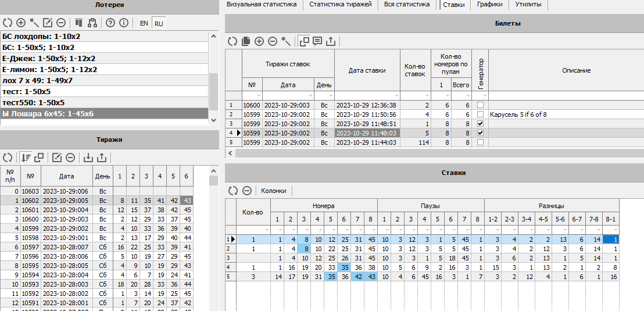Image resolution: width=644 pixels, height=311 pixels.
Task: Open the structure diagram icon in Лотереи toolbar
Action: click(92, 23)
